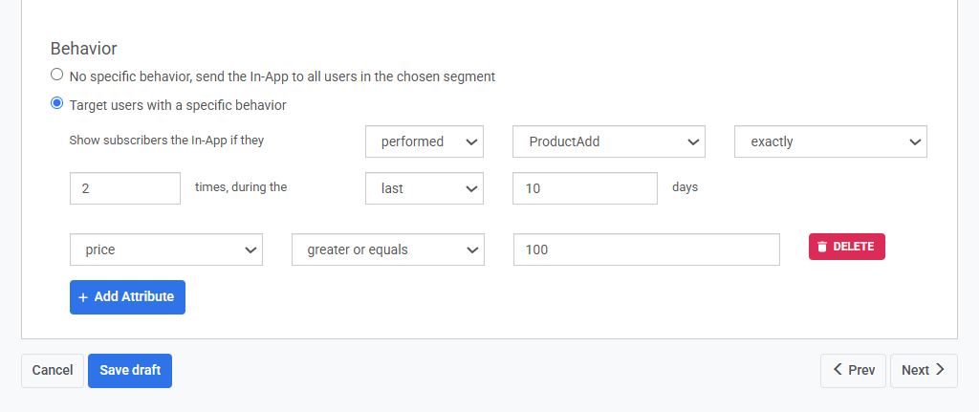Screen dimensions: 980x412
Task: Click the plus icon on Add Attribute
Action: pos(83,297)
